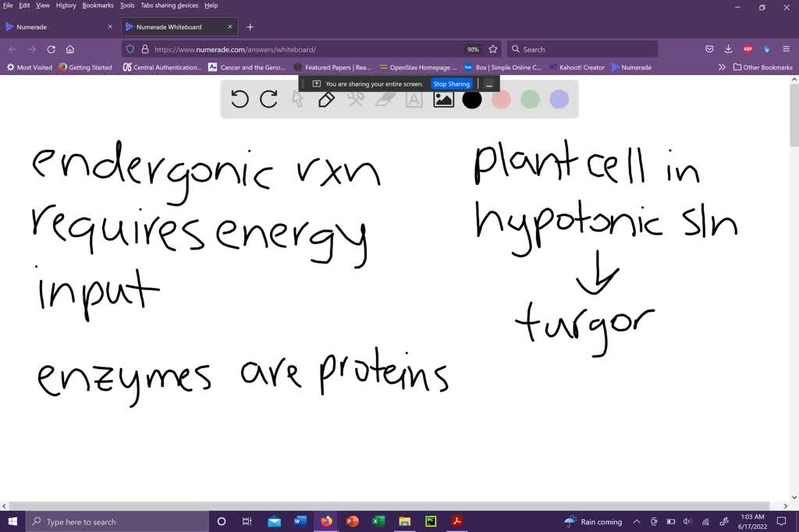The width and height of the screenshot is (799, 532).
Task: Minimize the screen sharing notification bar
Action: 488,84
